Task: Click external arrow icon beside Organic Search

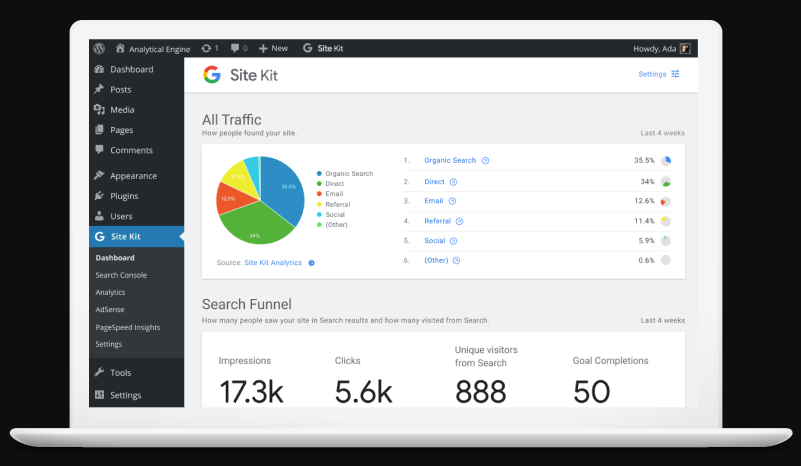Action: pyautogui.click(x=485, y=160)
